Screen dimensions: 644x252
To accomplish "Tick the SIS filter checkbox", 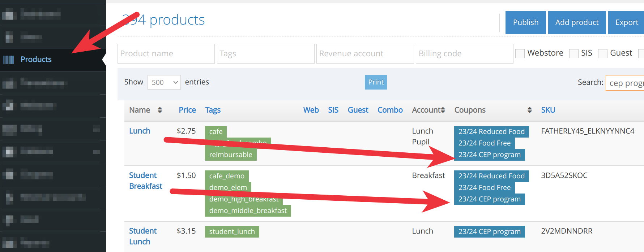I will coord(573,53).
